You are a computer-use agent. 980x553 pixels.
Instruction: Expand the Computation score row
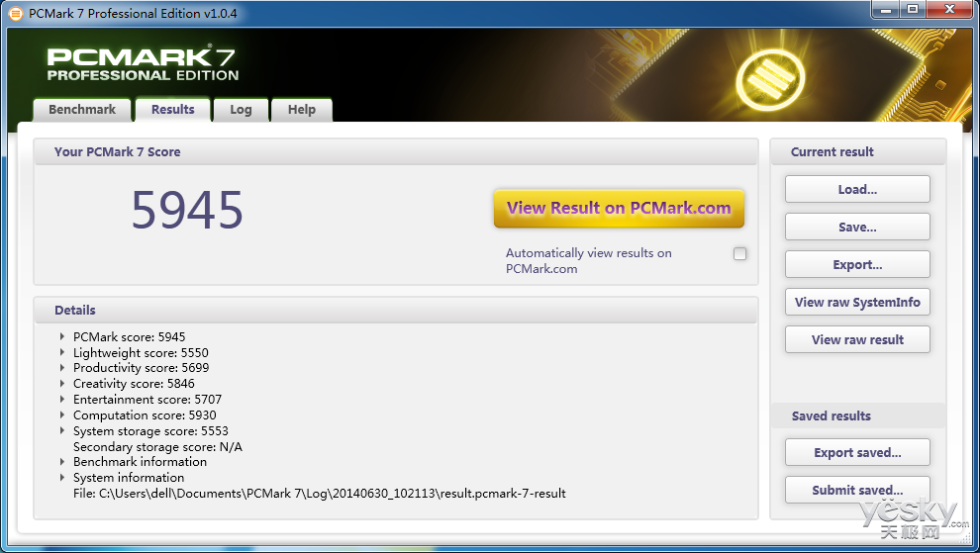[x=62, y=415]
